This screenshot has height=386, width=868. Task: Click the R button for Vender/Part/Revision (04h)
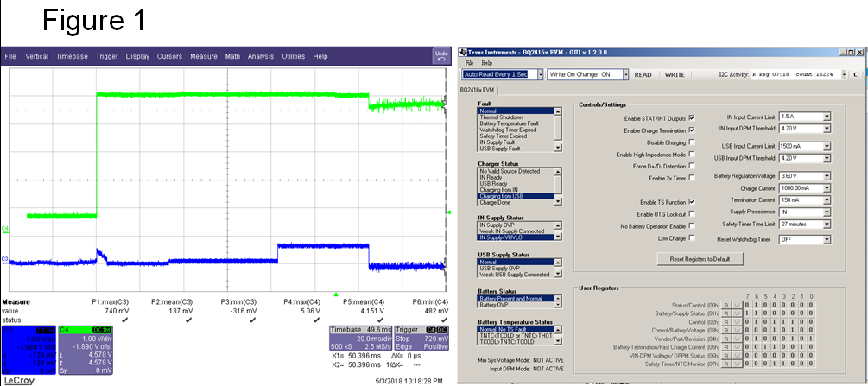pyautogui.click(x=728, y=339)
